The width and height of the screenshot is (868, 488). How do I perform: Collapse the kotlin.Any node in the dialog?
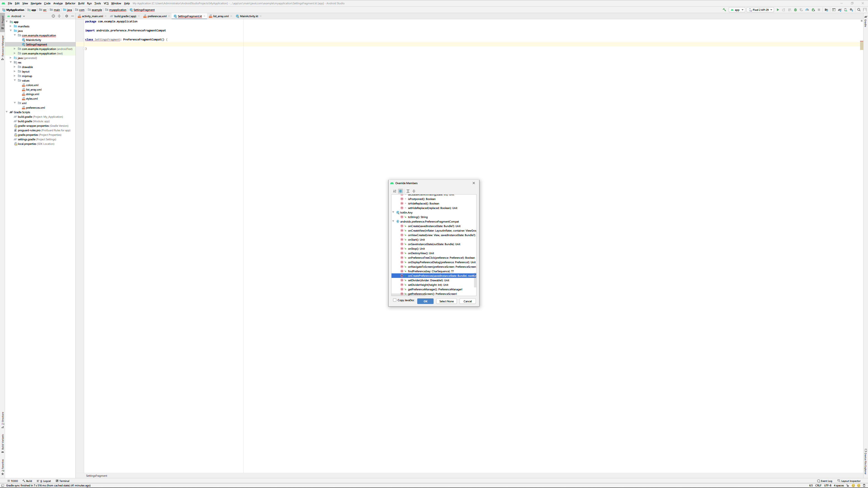(393, 212)
